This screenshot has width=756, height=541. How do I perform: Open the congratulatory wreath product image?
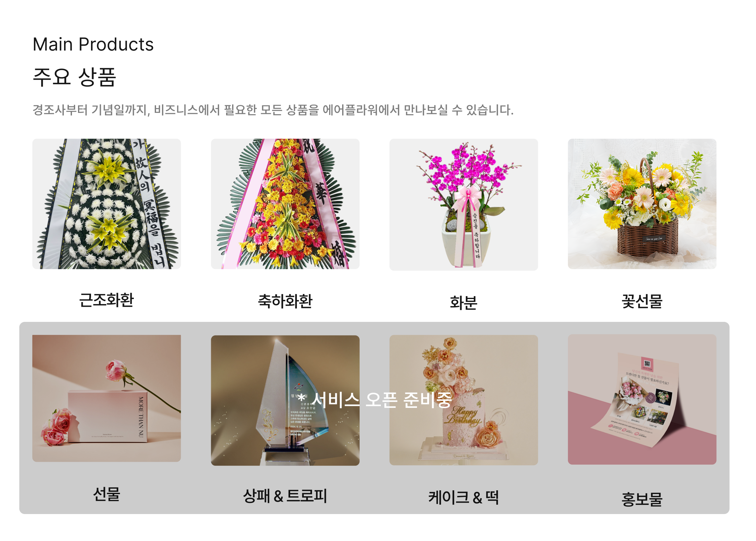point(285,204)
